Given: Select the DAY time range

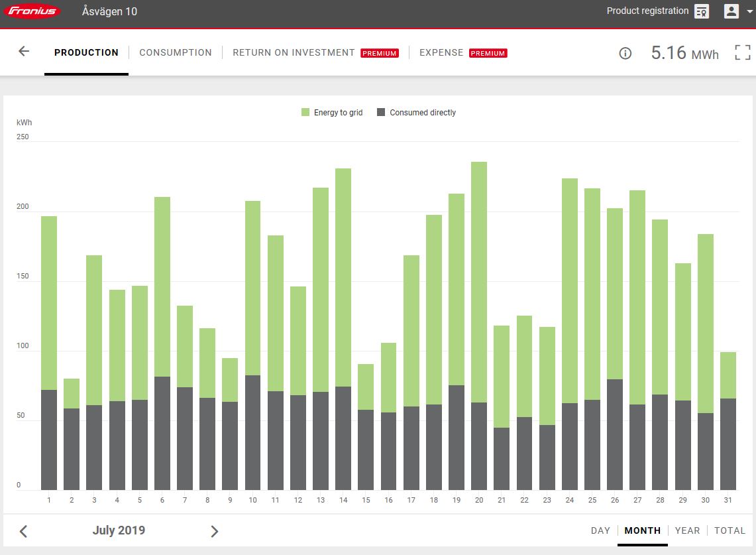Looking at the screenshot, I should (x=600, y=530).
